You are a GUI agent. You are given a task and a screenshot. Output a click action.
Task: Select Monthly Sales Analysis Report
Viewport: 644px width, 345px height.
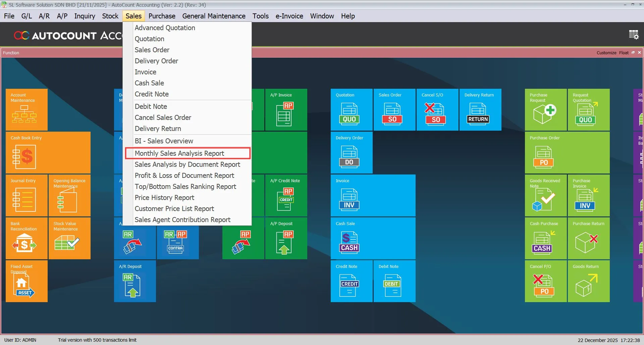[x=179, y=153]
